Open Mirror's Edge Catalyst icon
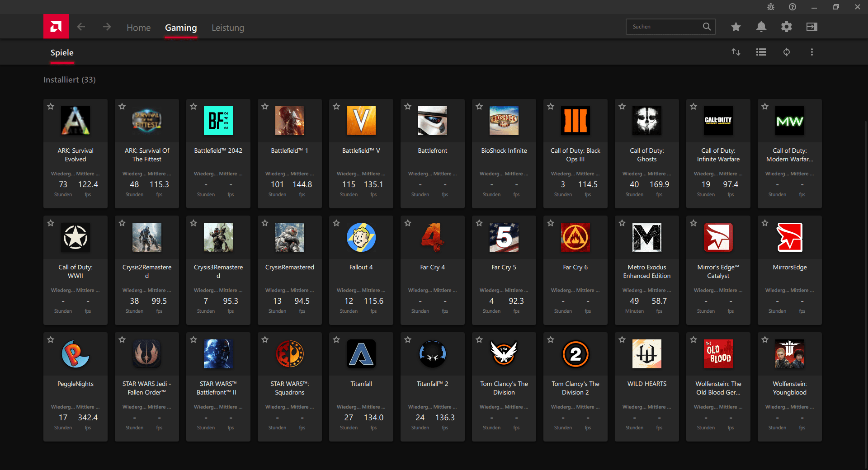Viewport: 868px width, 470px height. [x=718, y=237]
